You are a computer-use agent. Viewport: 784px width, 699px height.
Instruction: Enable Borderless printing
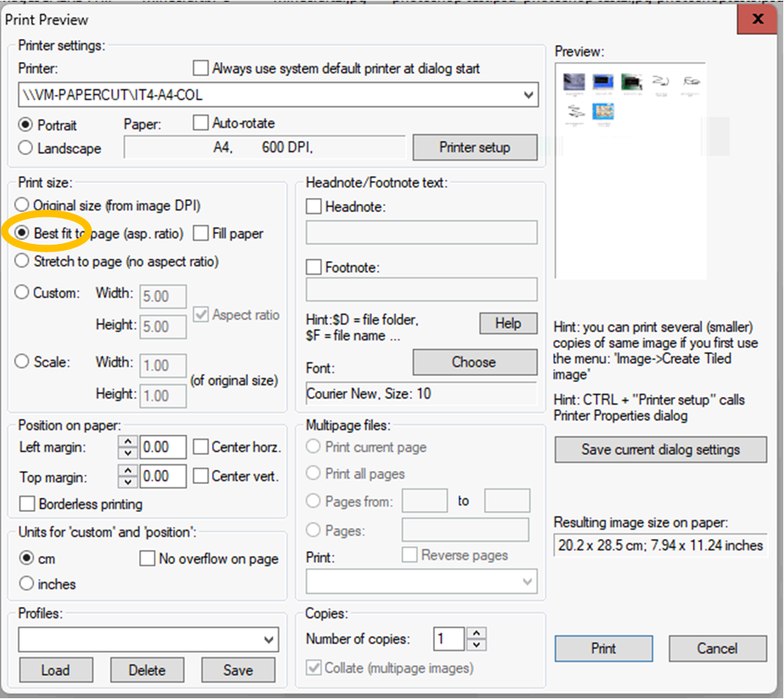[x=26, y=504]
